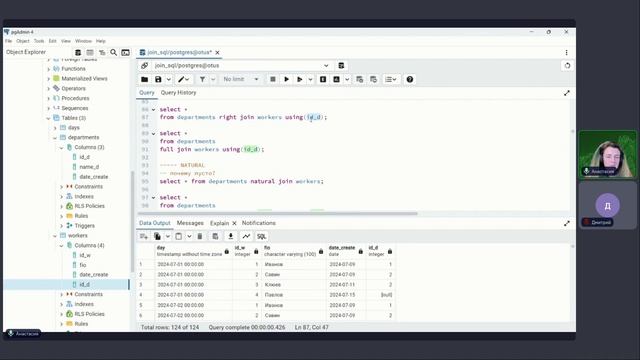640x360 pixels.
Task: Select the fio column under workers
Action: (83, 265)
